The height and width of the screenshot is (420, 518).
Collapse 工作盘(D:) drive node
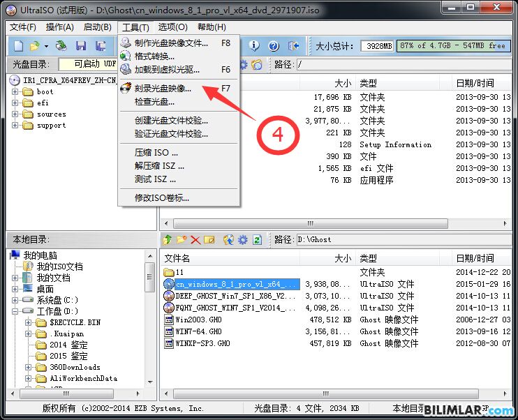coord(15,311)
